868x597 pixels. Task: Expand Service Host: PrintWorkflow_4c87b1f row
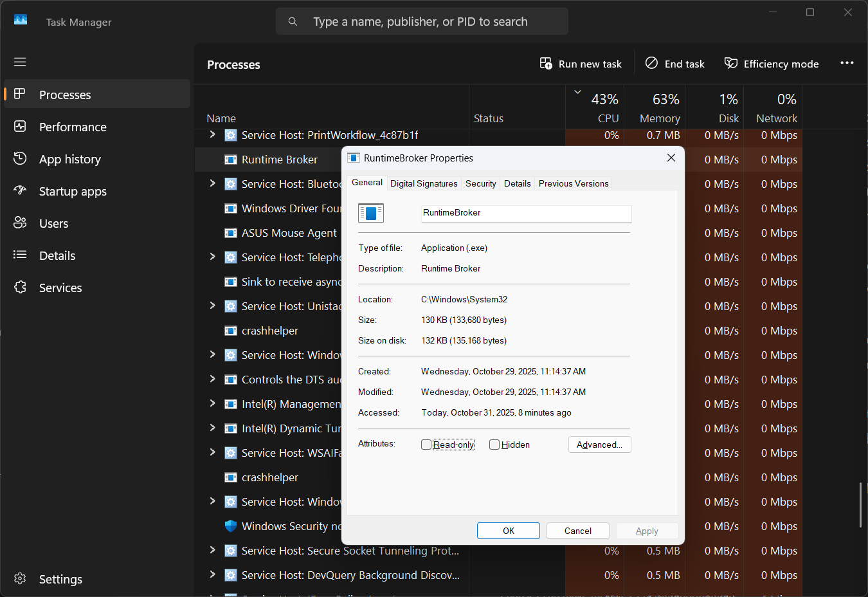pyautogui.click(x=213, y=134)
